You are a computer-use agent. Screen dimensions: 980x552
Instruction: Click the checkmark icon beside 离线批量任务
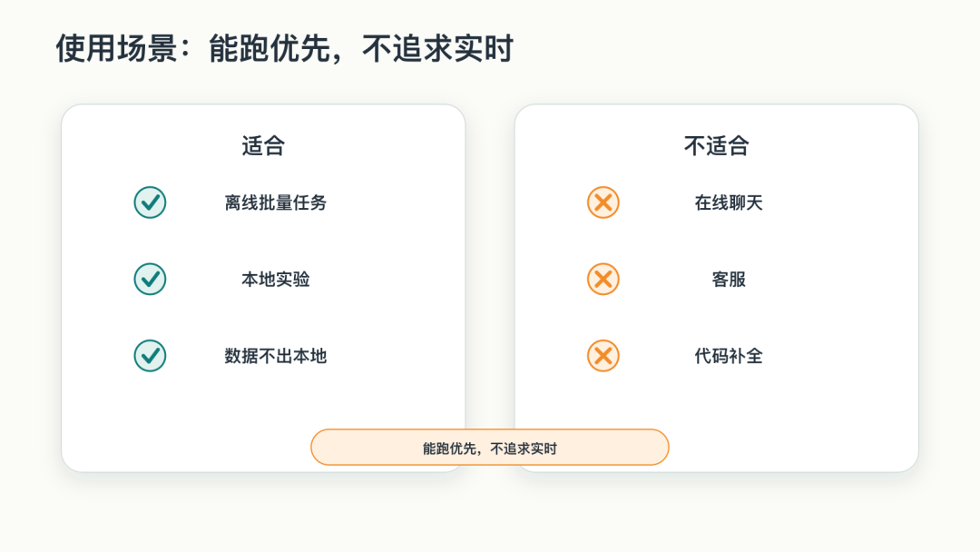pos(150,202)
